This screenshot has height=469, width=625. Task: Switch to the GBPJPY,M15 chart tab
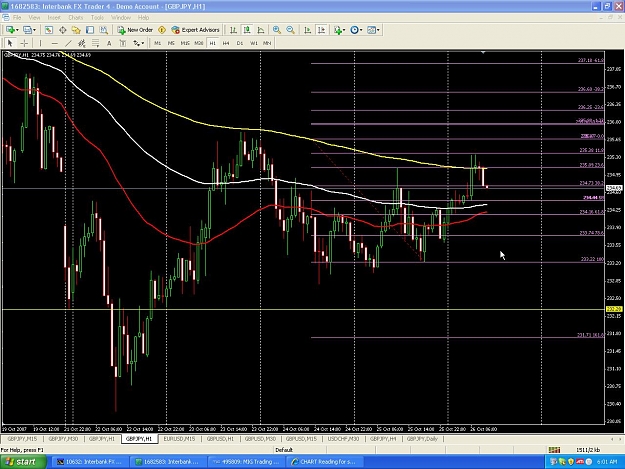pyautogui.click(x=22, y=439)
